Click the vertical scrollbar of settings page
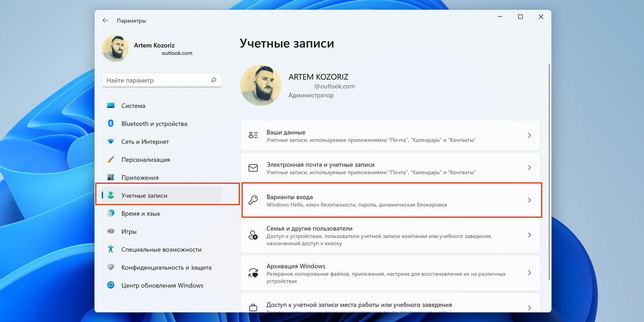 point(549,171)
